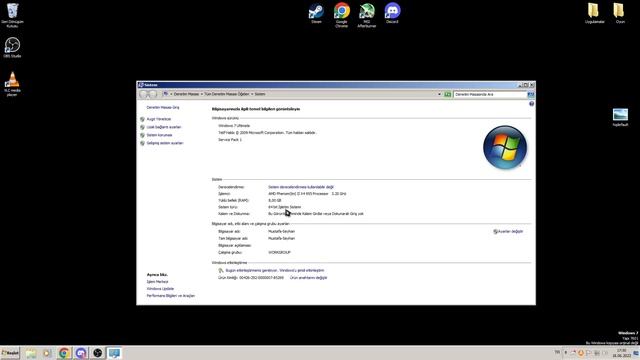Click the purple app icon in taskbar
This screenshot has height=360, width=640.
81,353
